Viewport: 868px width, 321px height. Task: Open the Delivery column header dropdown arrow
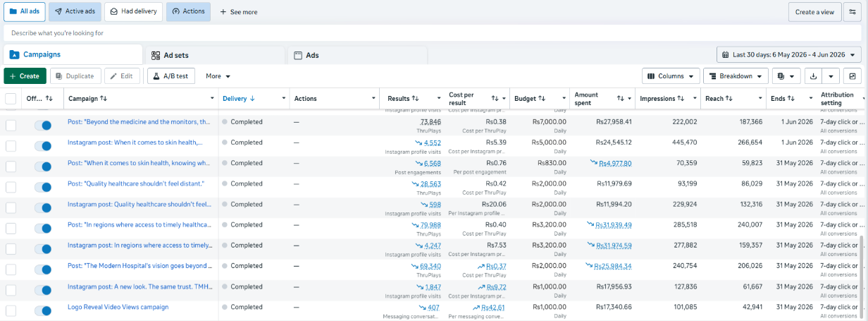click(284, 99)
